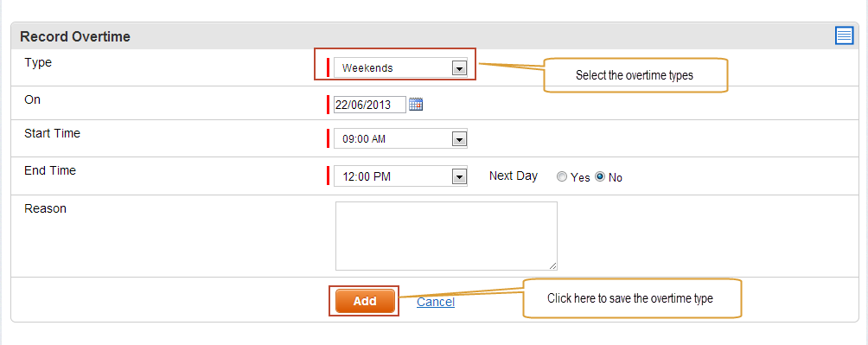Expand the Type dropdown arrow
Viewport: 868px width, 345px height.
pyautogui.click(x=458, y=68)
